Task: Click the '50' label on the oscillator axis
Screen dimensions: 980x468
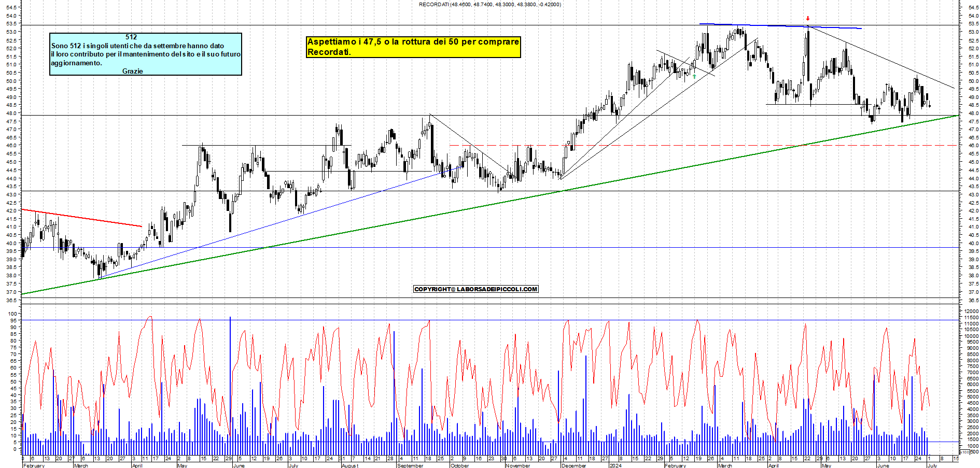Action: pyautogui.click(x=13, y=381)
